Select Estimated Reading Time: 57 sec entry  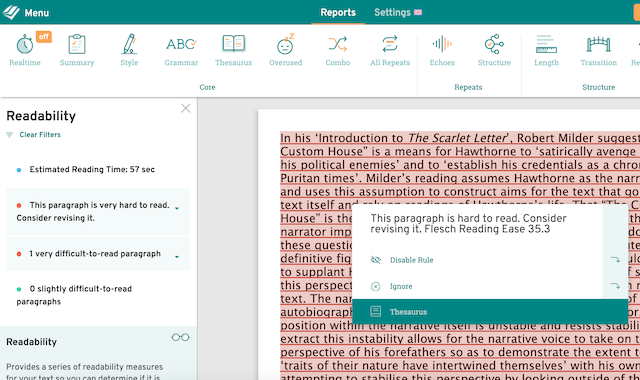pyautogui.click(x=92, y=169)
